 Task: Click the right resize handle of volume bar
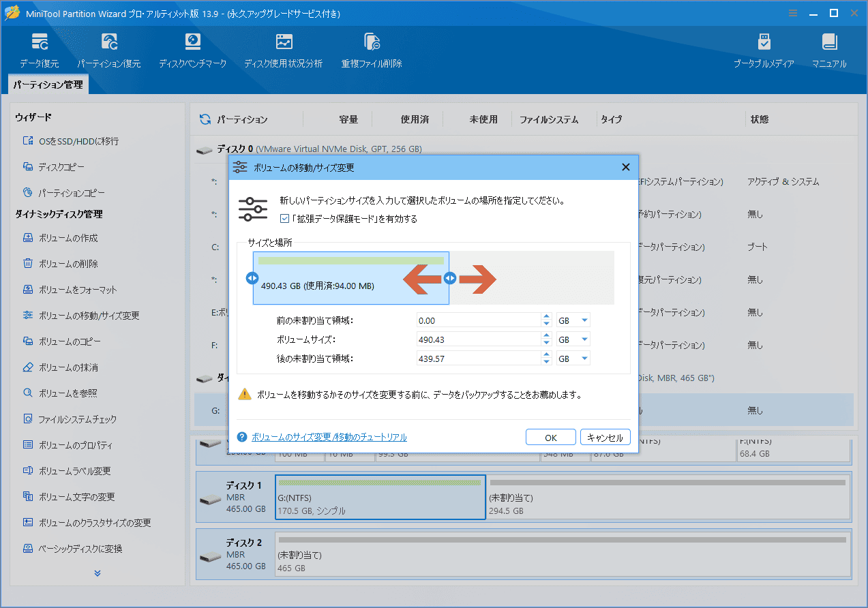point(449,278)
